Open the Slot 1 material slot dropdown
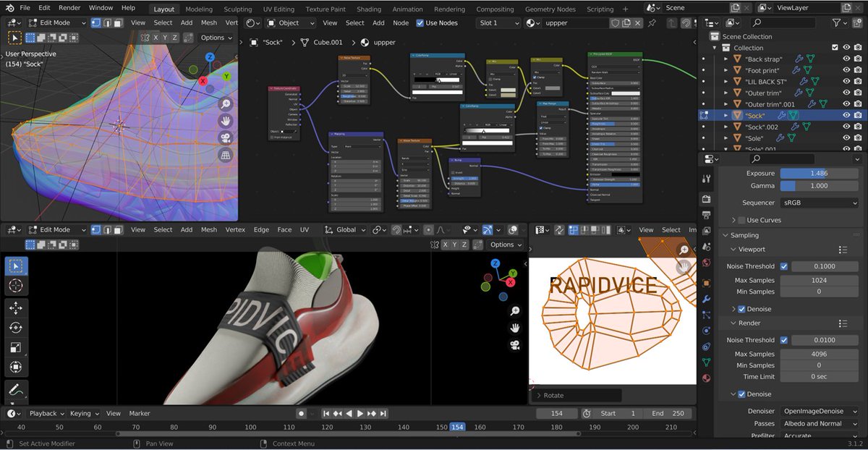Viewport: 868px width, 450px height. point(499,23)
